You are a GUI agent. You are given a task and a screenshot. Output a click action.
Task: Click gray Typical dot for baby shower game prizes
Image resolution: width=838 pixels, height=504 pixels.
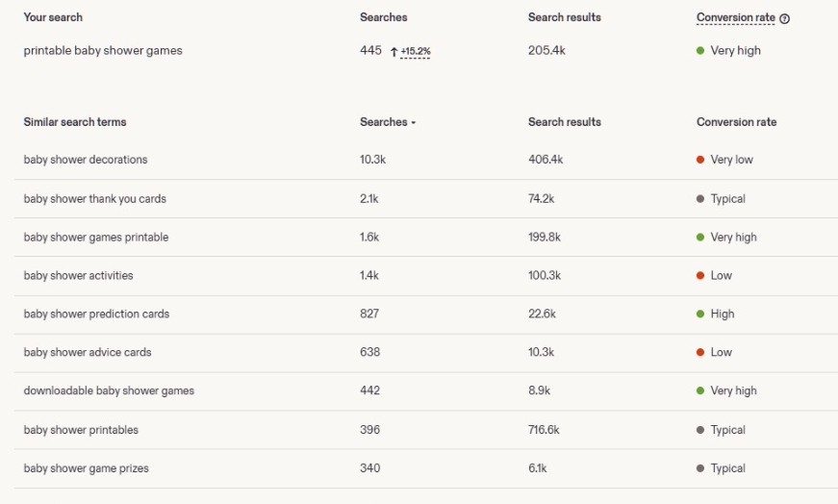[x=700, y=468]
